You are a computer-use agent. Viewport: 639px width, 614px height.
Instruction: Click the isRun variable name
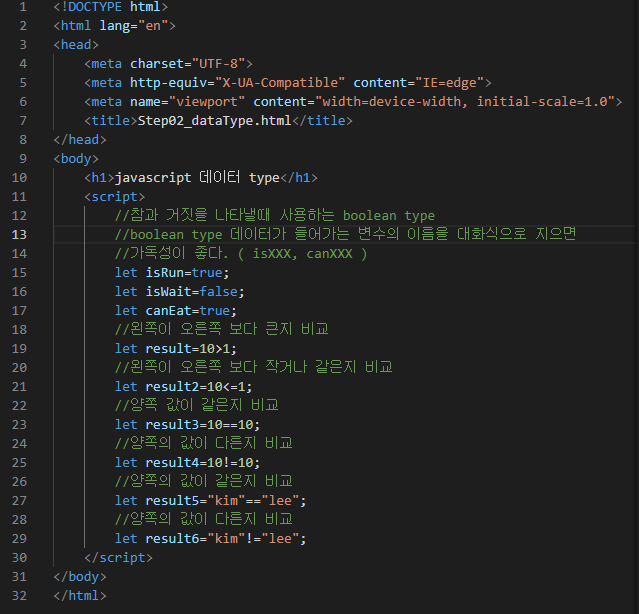tap(165, 273)
